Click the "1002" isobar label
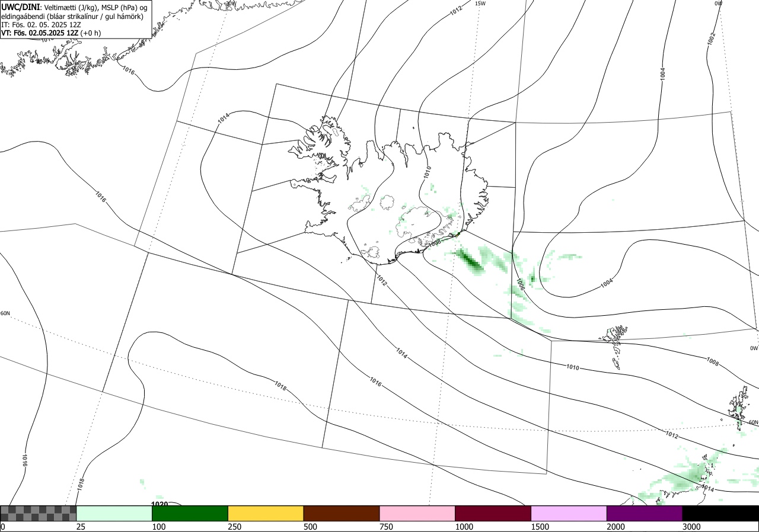The image size is (759, 532). pos(712,39)
